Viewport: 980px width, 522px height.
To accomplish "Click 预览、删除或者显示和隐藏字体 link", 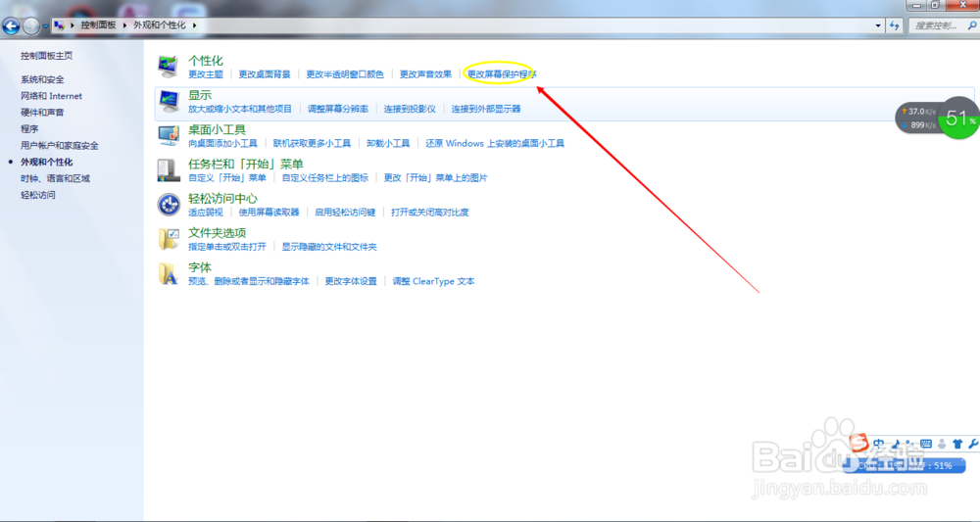I will [249, 282].
